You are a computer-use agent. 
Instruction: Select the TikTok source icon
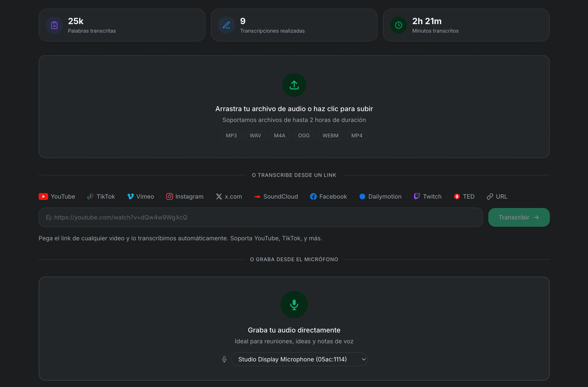(101, 196)
